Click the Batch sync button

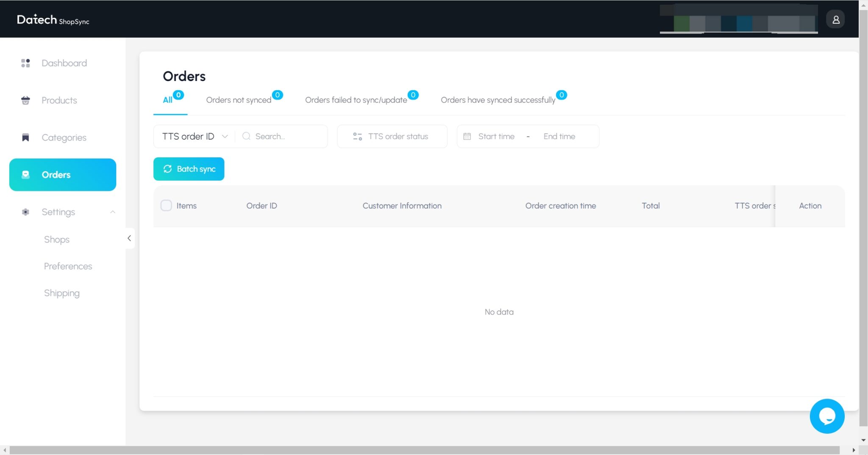(x=189, y=168)
